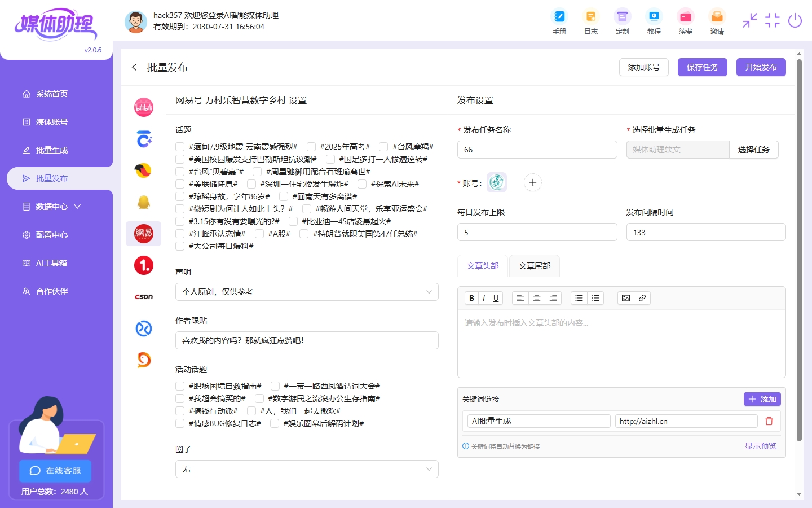Select the 一点资讯 platform icon
Image resolution: width=812 pixels, height=508 pixels.
(x=143, y=265)
